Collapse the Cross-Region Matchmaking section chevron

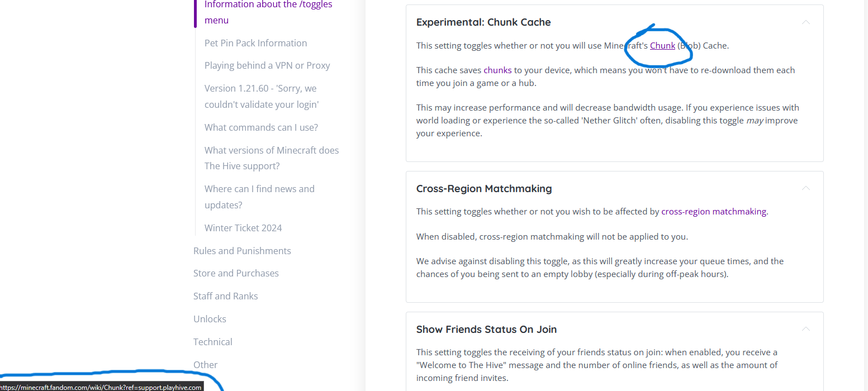(805, 188)
